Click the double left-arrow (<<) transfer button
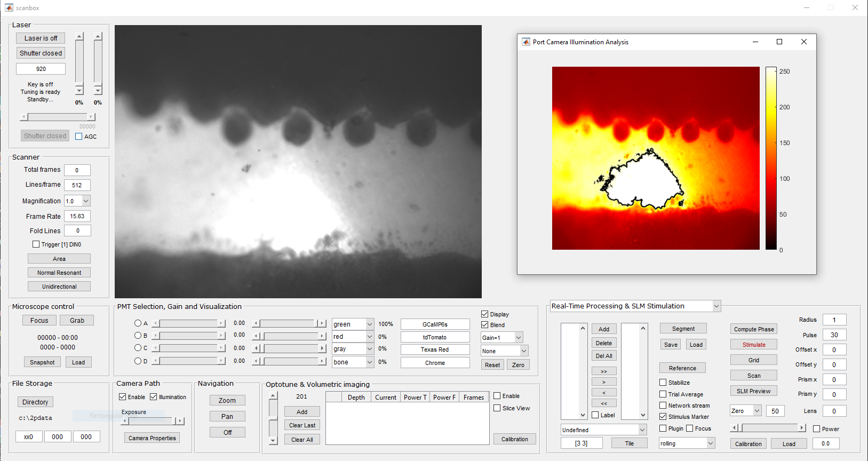868x461 pixels. coord(603,403)
